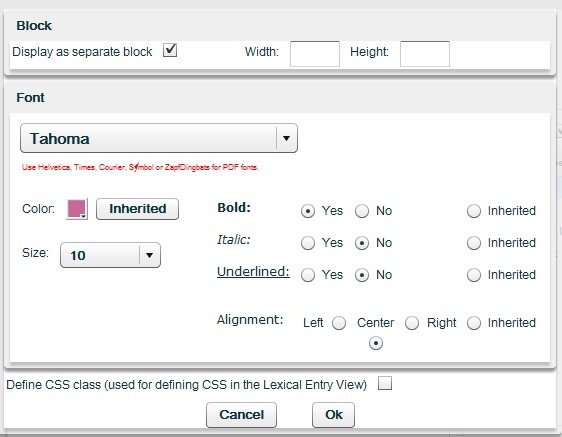The image size is (562, 437).
Task: Set Underlined to Inherited
Action: tap(474, 275)
